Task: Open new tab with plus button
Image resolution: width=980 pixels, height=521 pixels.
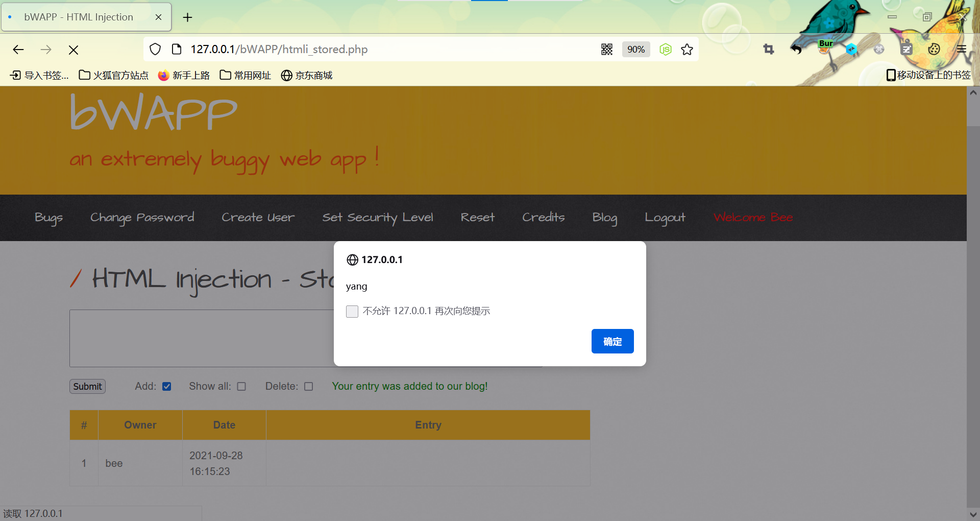Action: coord(188,17)
